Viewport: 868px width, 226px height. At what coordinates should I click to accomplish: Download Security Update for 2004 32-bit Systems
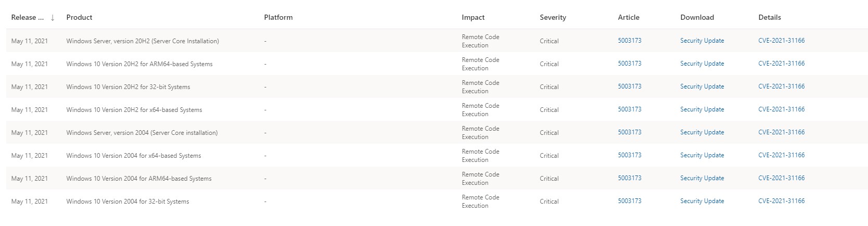click(702, 201)
